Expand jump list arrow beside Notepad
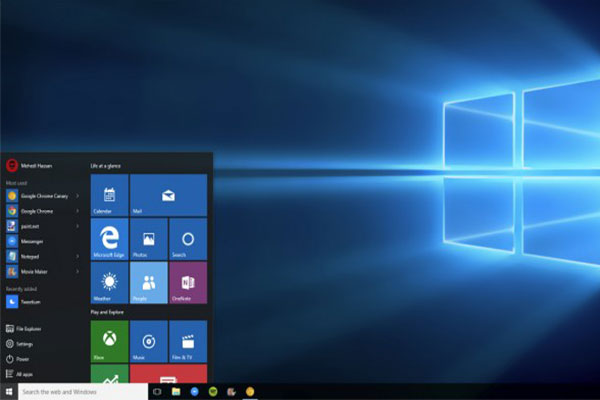600x400 pixels. click(x=77, y=256)
